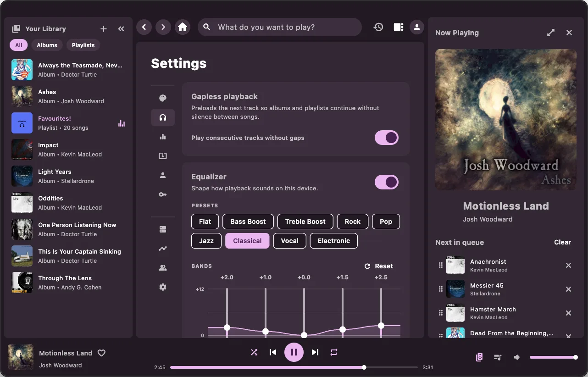Choose the Rock equalizer preset
588x377 pixels.
coord(353,222)
